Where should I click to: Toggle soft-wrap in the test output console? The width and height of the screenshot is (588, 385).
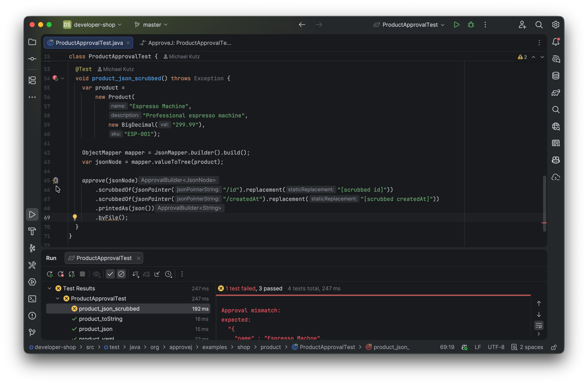point(539,325)
